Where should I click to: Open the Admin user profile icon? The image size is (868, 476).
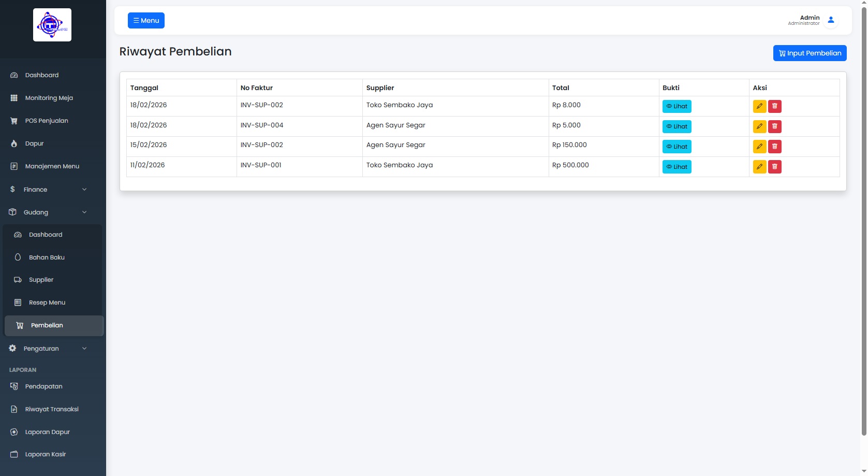pyautogui.click(x=831, y=20)
